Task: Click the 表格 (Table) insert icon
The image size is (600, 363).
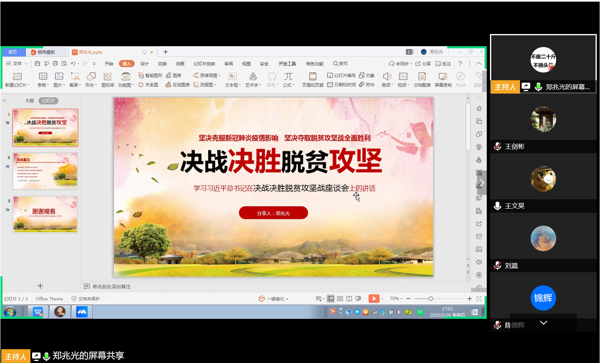Action: 43,76
